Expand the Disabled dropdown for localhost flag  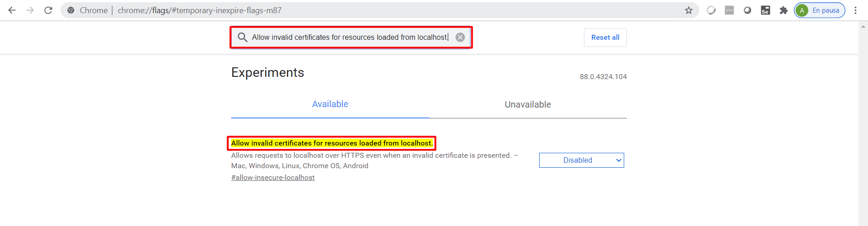[581, 160]
